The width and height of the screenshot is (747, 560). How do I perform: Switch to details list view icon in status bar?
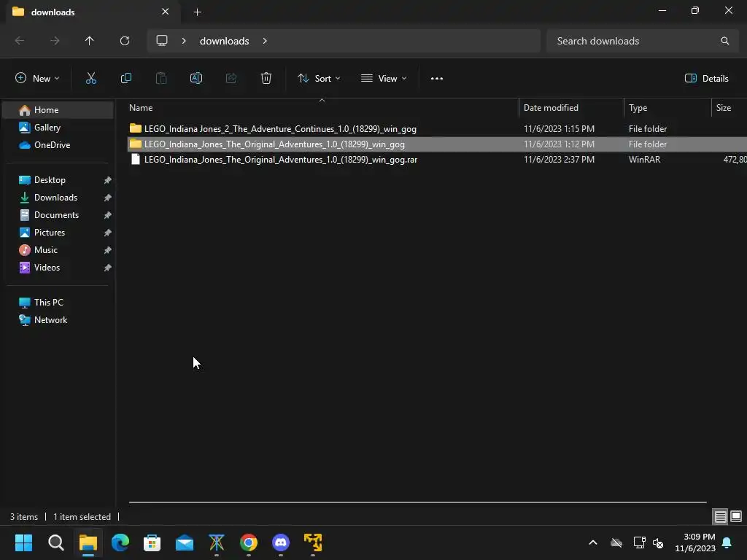720,516
